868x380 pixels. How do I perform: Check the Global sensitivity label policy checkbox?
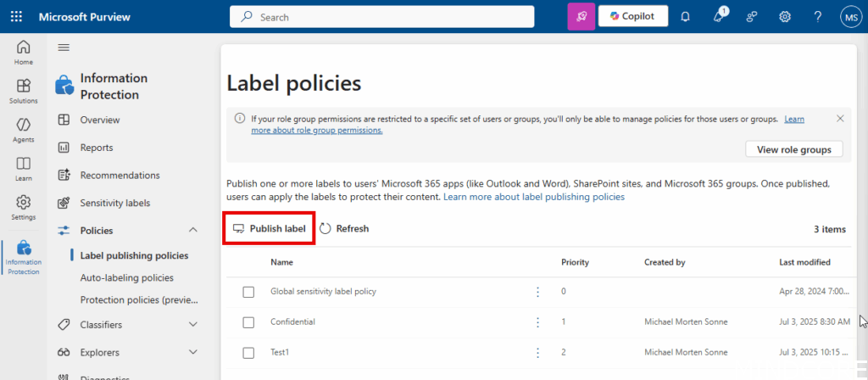248,292
